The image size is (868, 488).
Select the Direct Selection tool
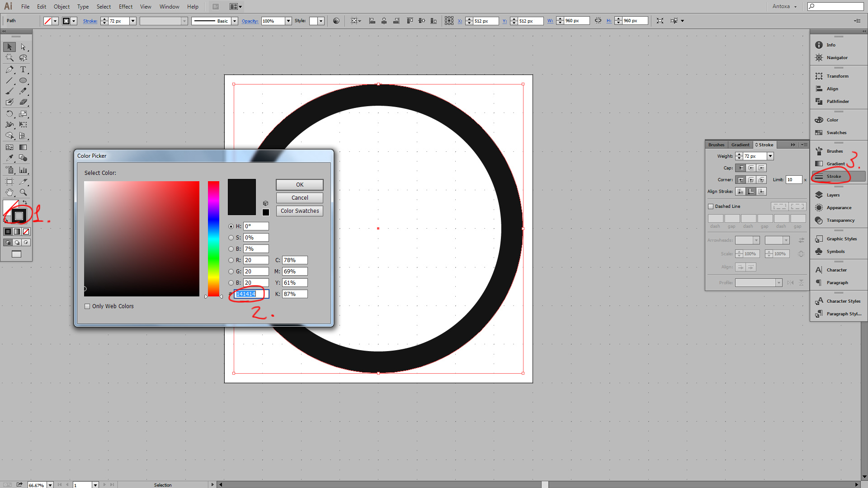tap(23, 47)
